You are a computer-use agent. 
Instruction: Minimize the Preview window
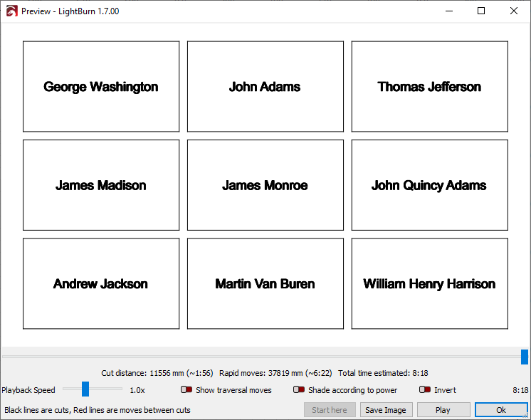(x=448, y=11)
